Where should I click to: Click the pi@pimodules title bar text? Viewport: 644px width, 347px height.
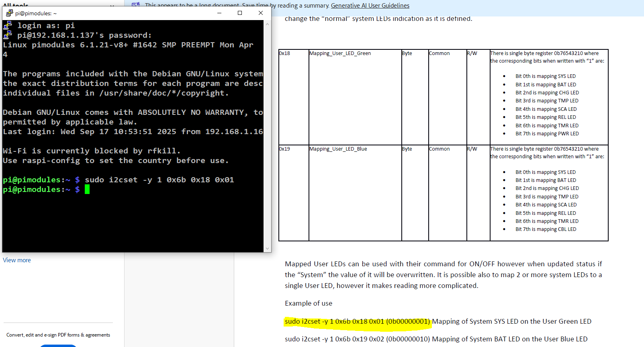36,13
